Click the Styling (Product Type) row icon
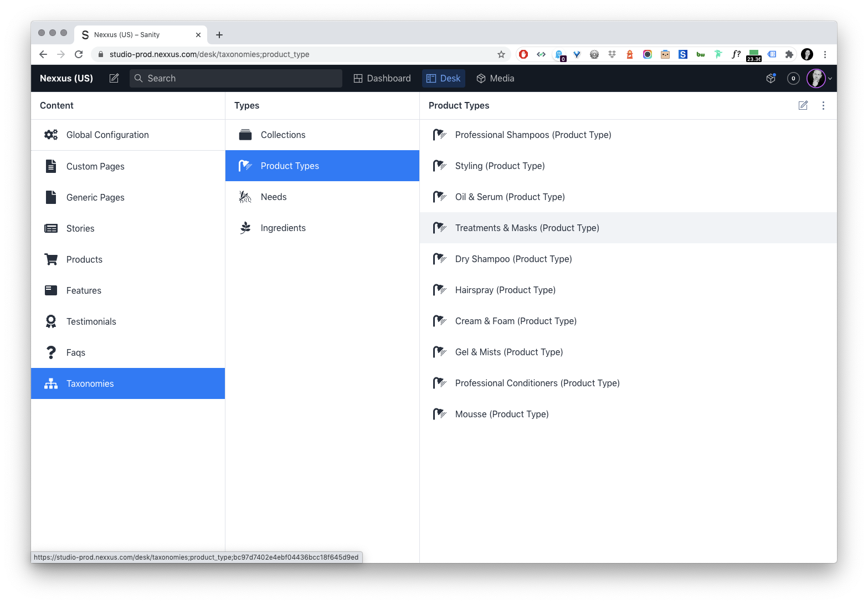The height and width of the screenshot is (604, 868). tap(440, 166)
